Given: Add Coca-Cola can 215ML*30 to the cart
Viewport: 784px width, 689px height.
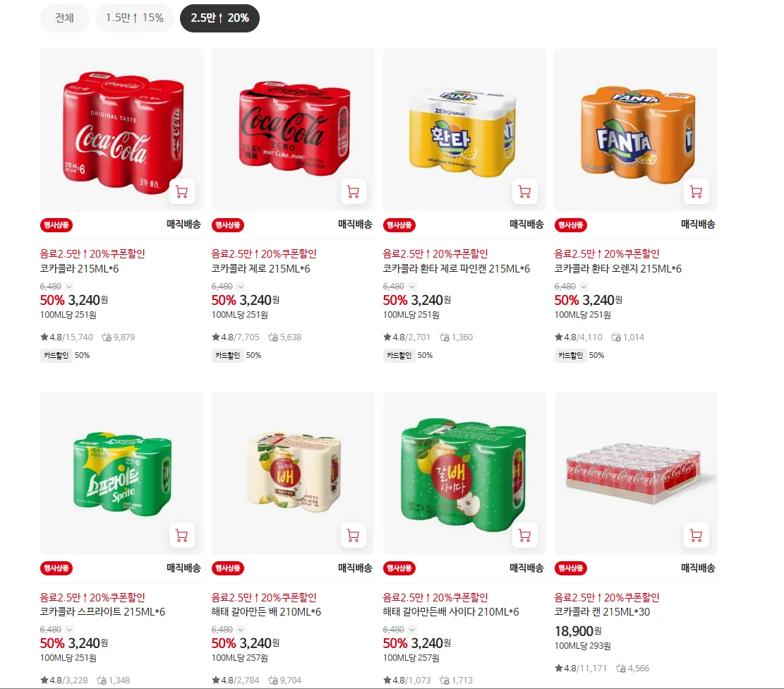Looking at the screenshot, I should [696, 535].
